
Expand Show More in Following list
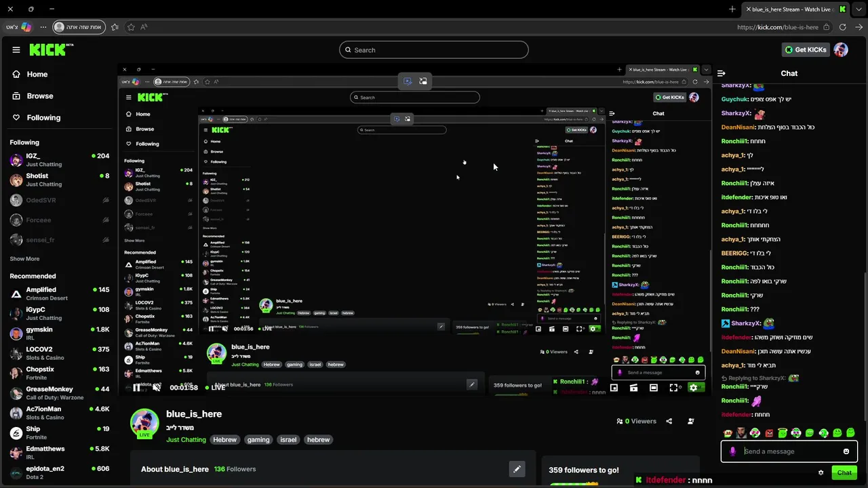click(24, 259)
